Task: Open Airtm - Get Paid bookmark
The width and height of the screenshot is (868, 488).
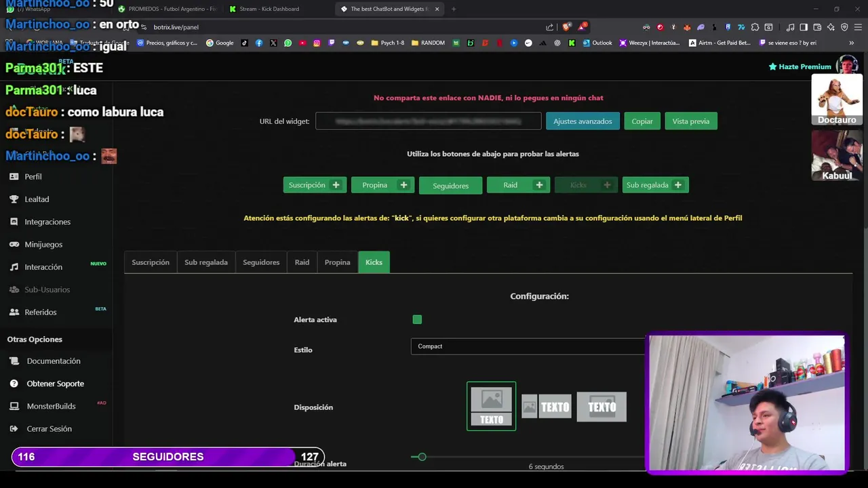Action: point(719,43)
